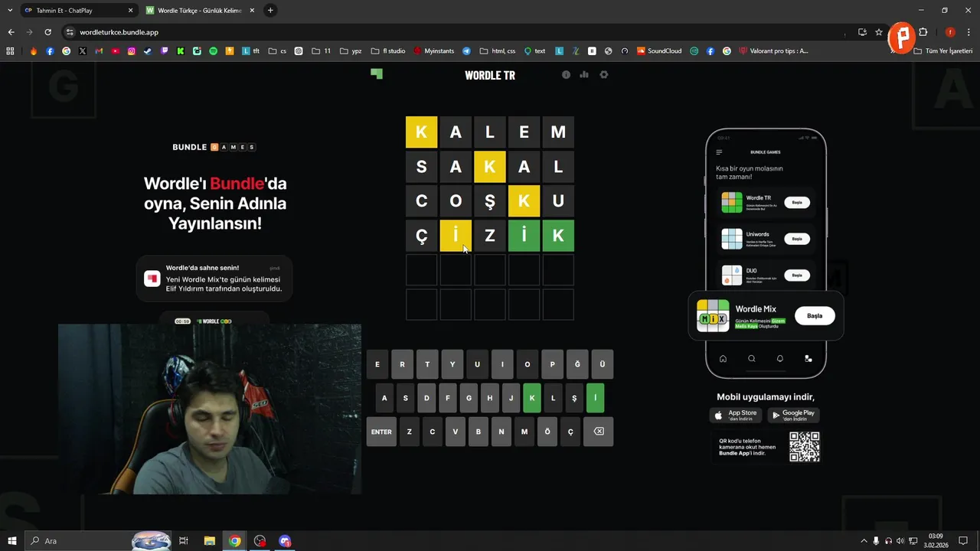The width and height of the screenshot is (980, 551).
Task: Open Discord from the taskbar
Action: coord(286,541)
